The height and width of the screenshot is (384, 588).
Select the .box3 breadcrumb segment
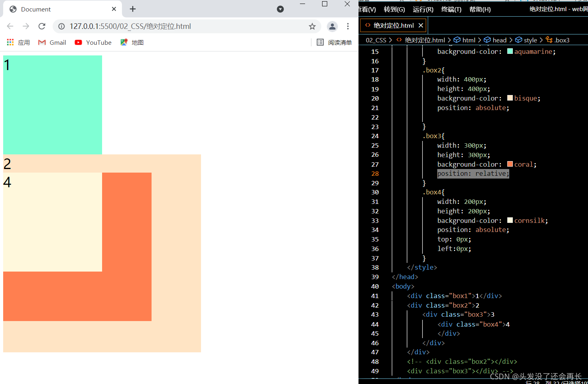click(x=558, y=40)
